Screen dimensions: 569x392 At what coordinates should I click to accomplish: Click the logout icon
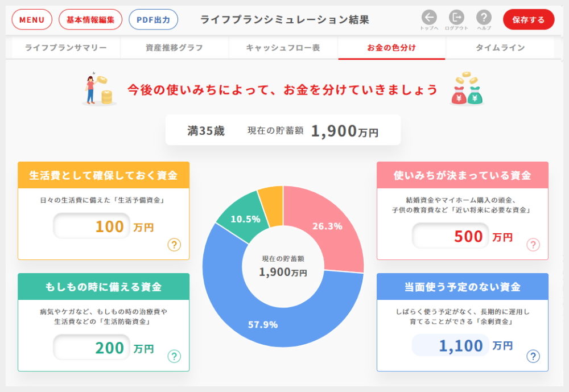[x=456, y=17]
